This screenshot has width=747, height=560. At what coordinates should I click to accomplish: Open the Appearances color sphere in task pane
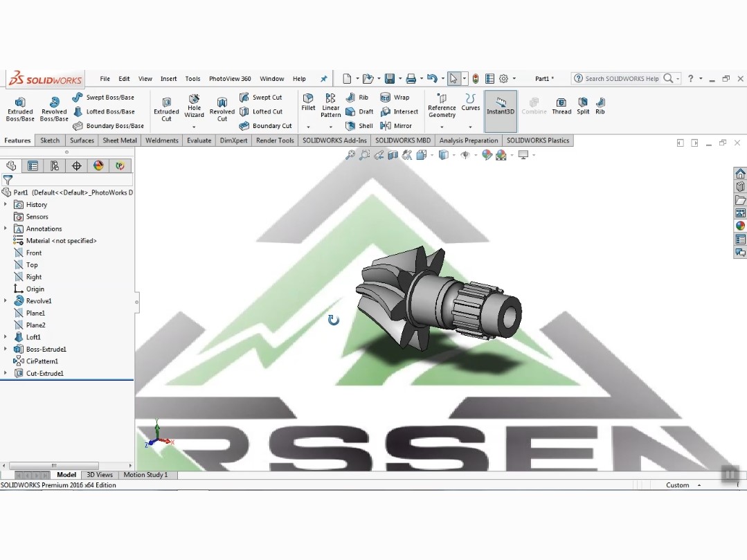coord(740,226)
